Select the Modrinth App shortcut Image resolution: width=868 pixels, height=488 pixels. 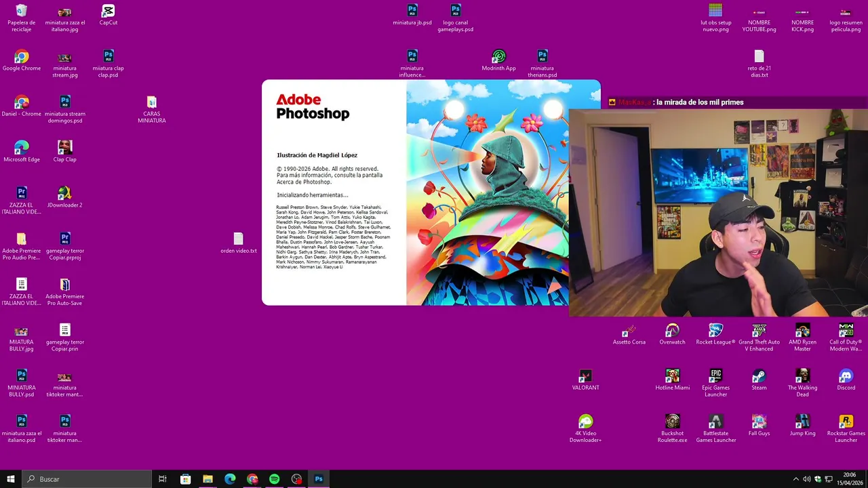click(x=499, y=60)
